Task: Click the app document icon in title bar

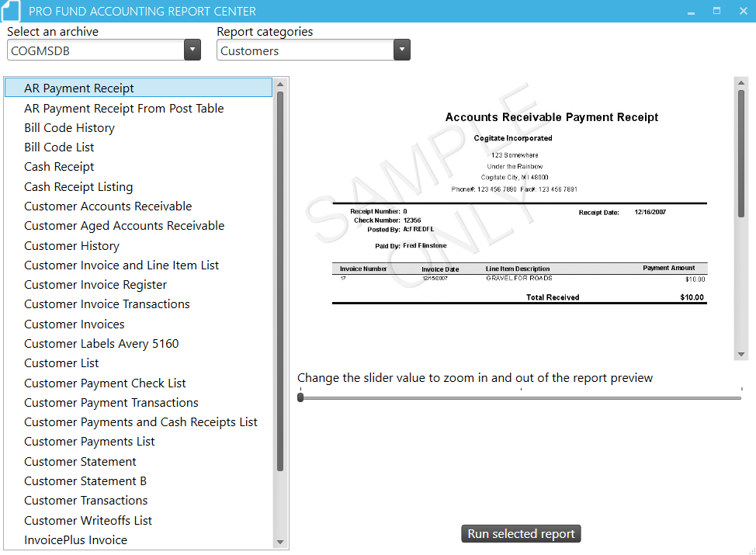Action: point(11,11)
